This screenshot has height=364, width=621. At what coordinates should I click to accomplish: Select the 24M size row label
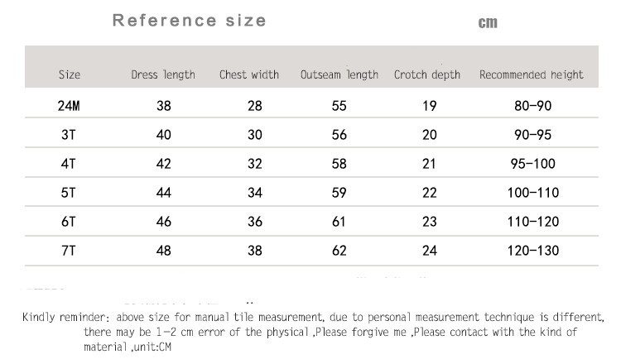pos(70,106)
